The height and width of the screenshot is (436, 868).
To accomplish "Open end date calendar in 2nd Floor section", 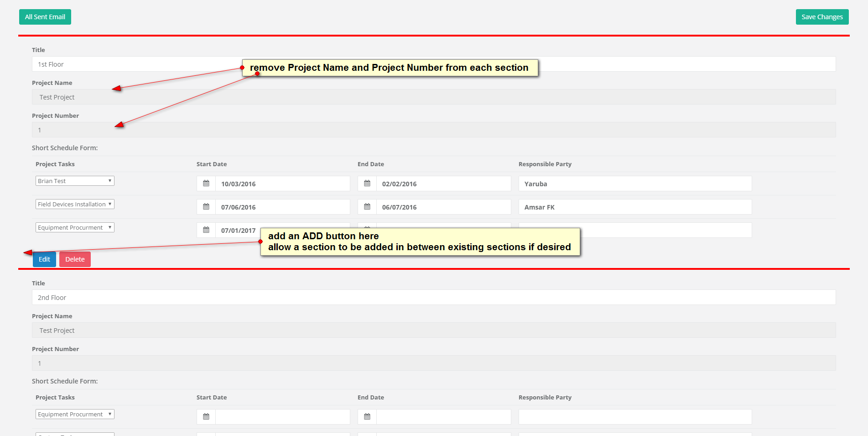I will tap(367, 417).
